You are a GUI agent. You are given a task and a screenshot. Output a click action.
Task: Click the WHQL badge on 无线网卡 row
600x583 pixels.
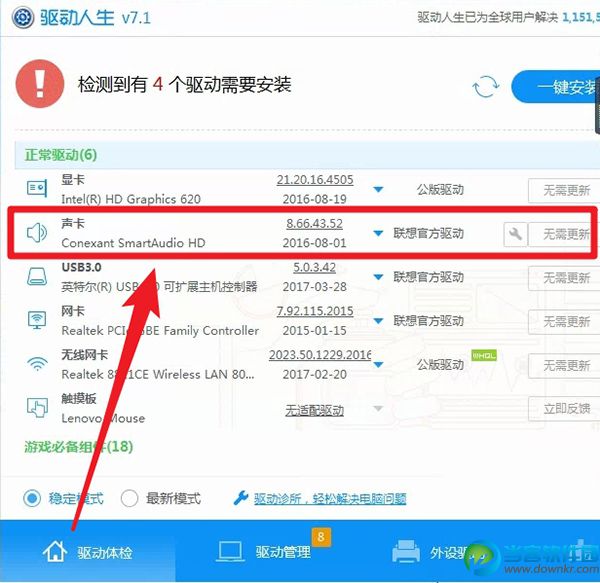coord(484,355)
